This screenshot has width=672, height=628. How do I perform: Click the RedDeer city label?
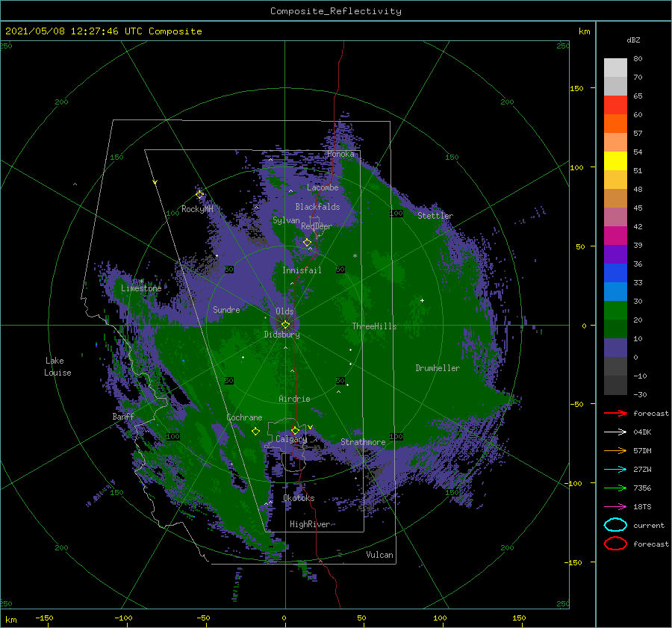pyautogui.click(x=317, y=226)
